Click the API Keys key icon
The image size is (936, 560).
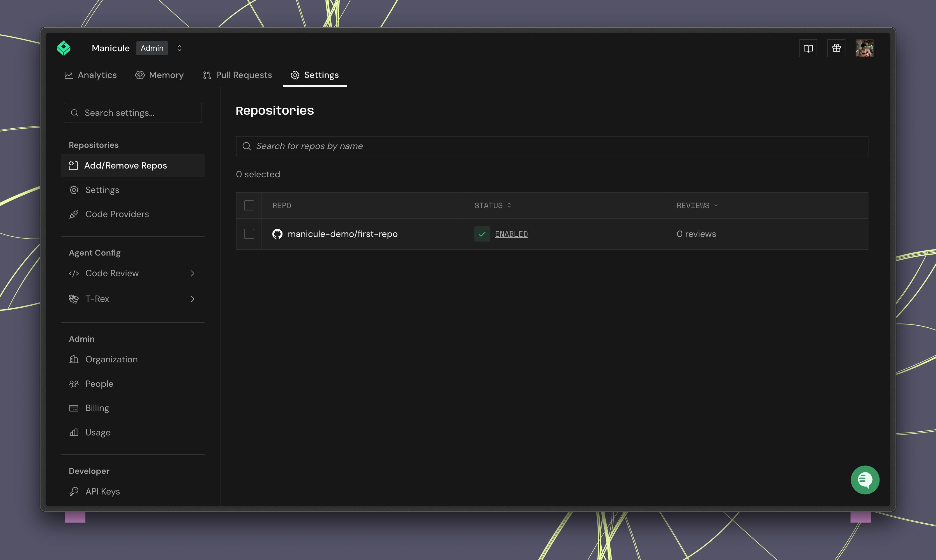[74, 491]
